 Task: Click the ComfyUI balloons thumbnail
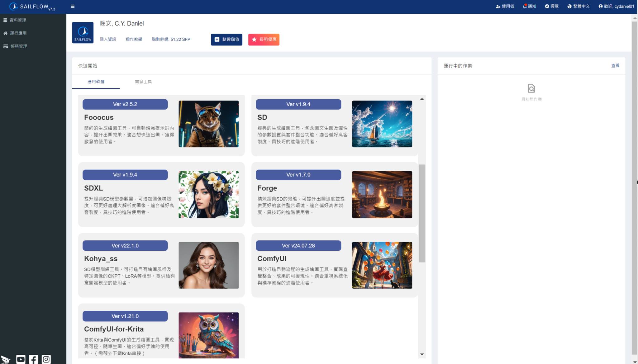pos(382,265)
